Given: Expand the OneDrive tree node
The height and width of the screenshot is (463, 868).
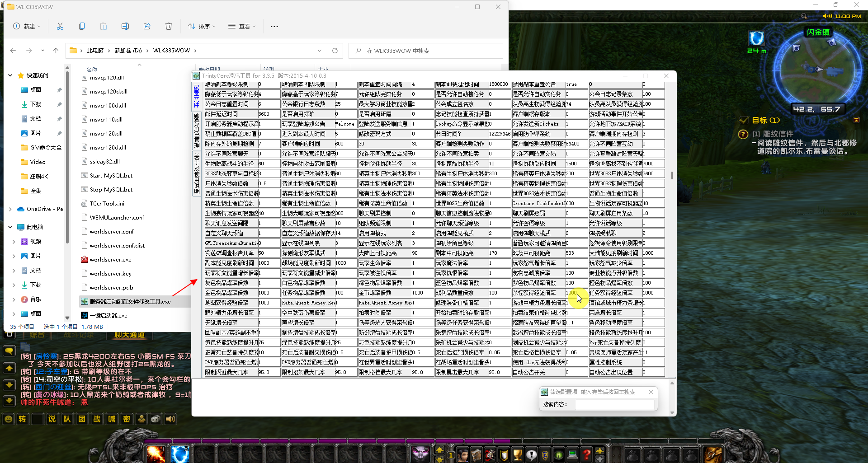Looking at the screenshot, I should click(10, 209).
